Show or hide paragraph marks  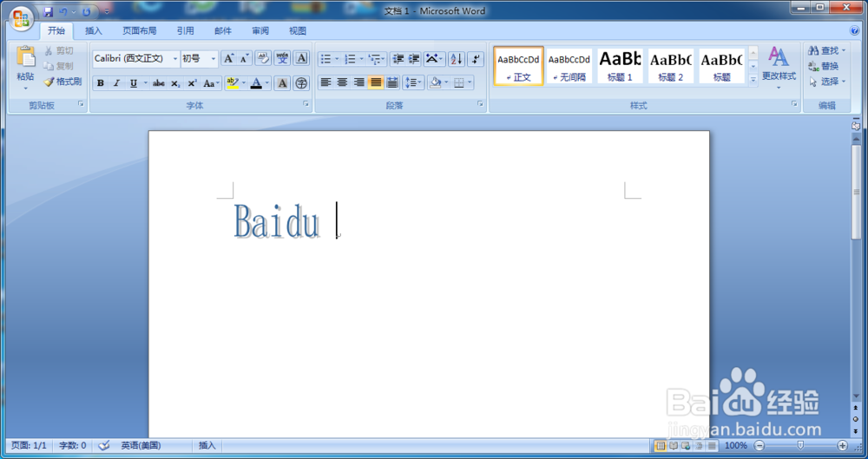pyautogui.click(x=476, y=59)
